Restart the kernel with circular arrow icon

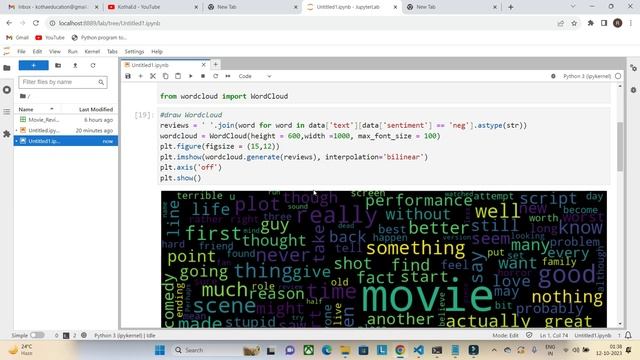coord(216,76)
